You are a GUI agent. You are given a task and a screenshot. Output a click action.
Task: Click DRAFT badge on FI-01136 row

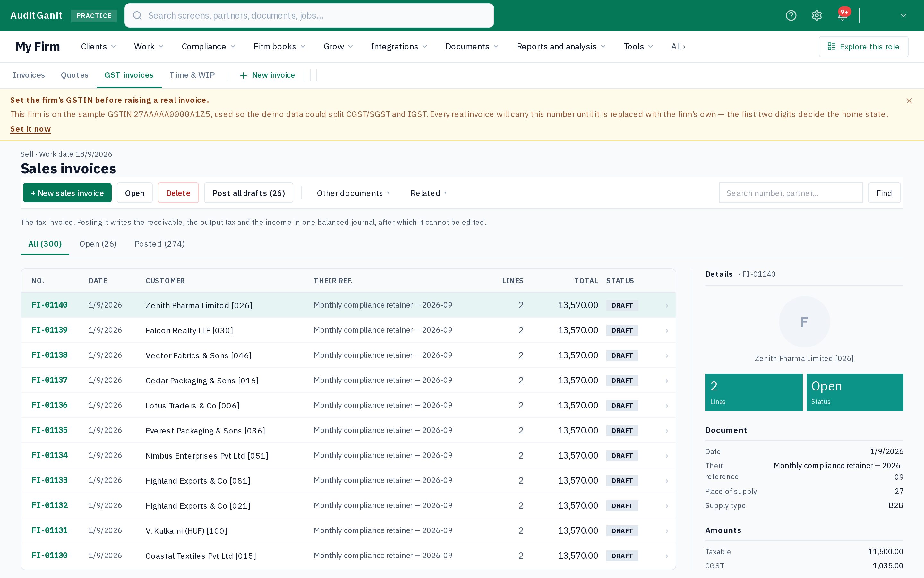pos(622,406)
